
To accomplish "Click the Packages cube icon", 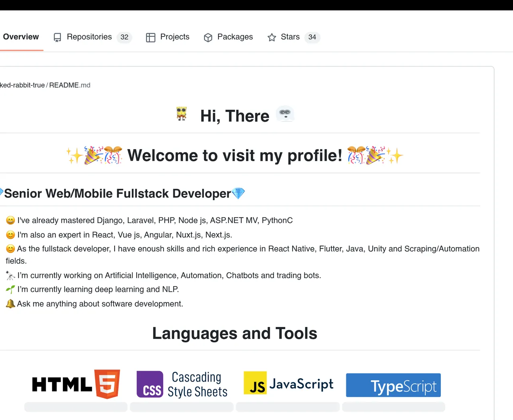I will coord(208,37).
